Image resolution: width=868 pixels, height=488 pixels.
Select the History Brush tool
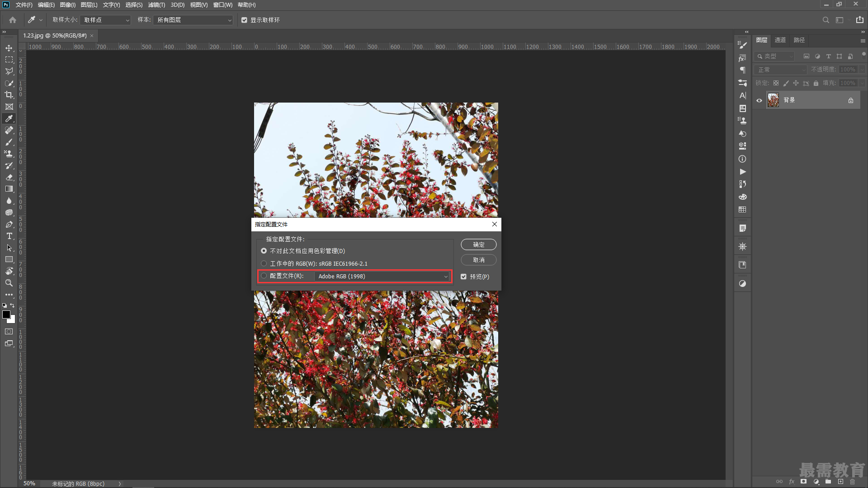[9, 165]
